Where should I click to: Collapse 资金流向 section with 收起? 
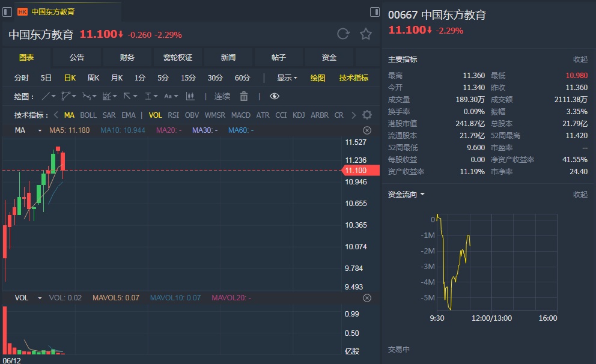(580, 195)
